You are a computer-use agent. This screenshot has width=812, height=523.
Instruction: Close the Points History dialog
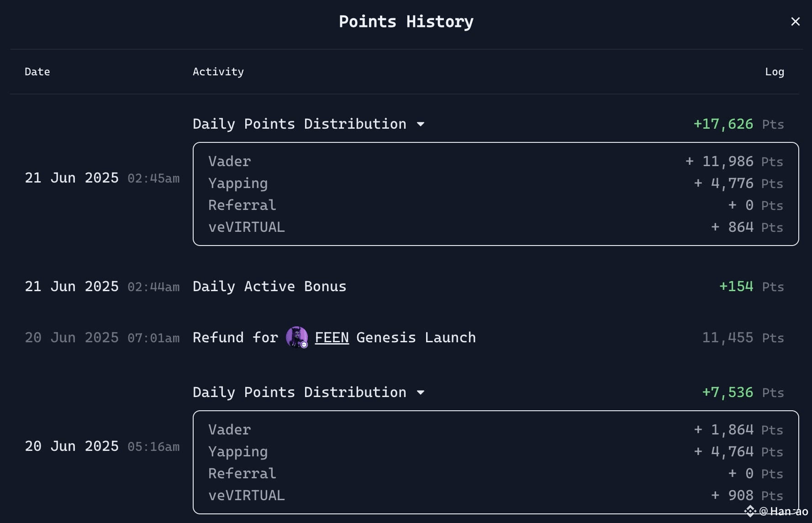click(795, 21)
